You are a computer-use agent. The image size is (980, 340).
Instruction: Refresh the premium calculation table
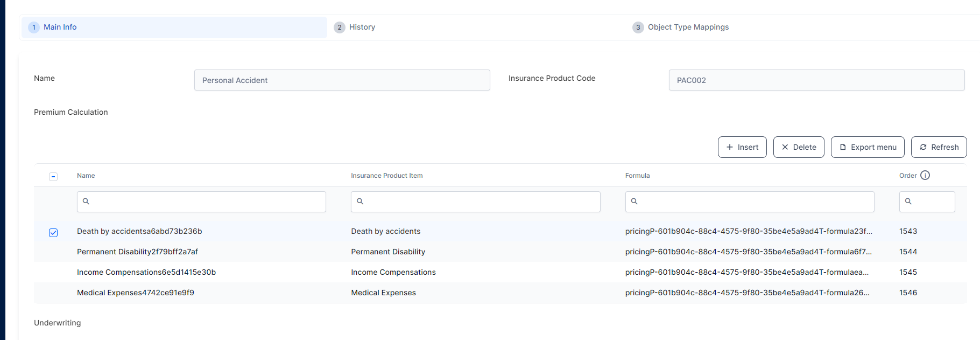coord(939,147)
